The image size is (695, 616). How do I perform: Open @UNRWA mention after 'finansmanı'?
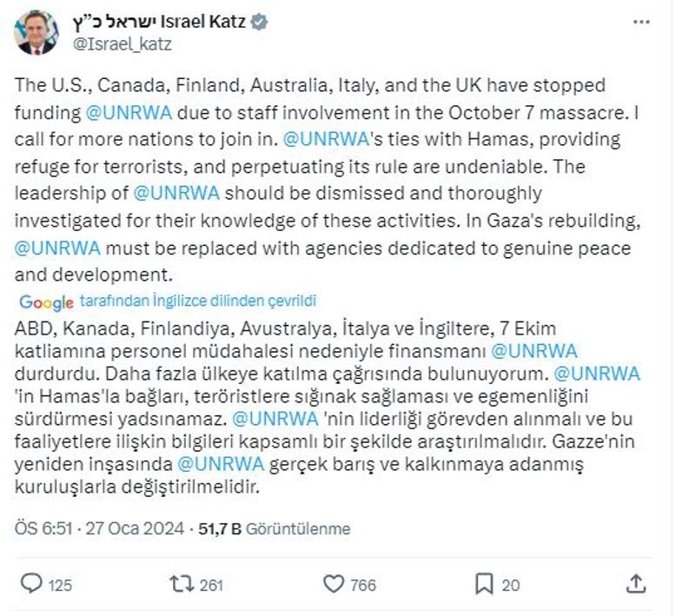point(534,351)
